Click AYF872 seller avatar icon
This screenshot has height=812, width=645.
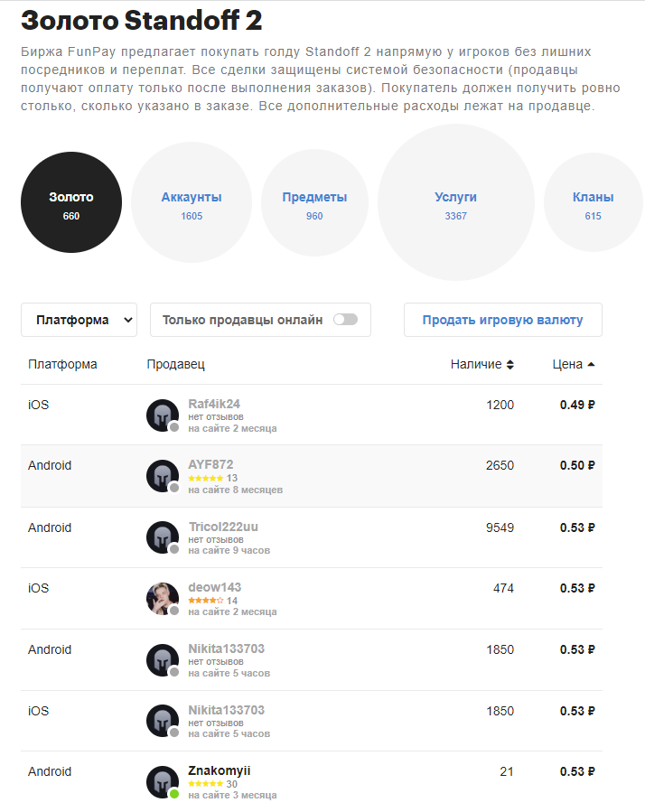click(x=163, y=476)
